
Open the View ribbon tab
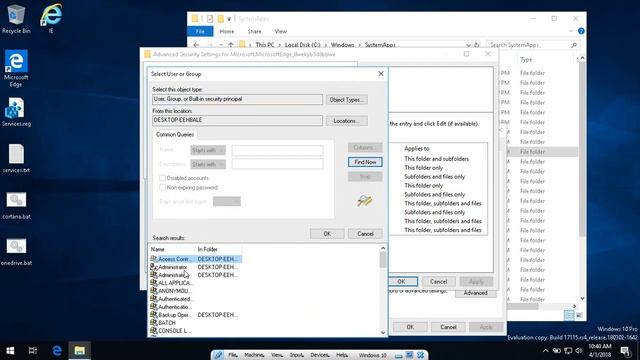[x=281, y=31]
